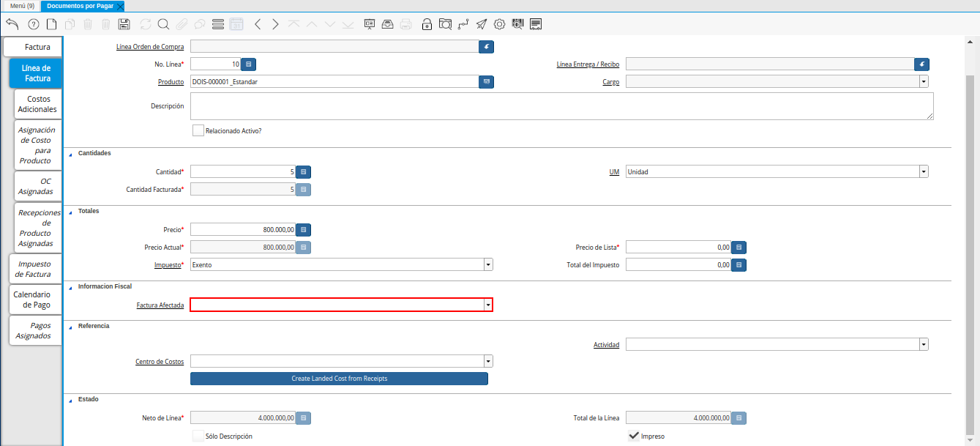This screenshot has width=980, height=446.
Task: Click the barcode scanner toolbar icon
Action: tap(517, 24)
